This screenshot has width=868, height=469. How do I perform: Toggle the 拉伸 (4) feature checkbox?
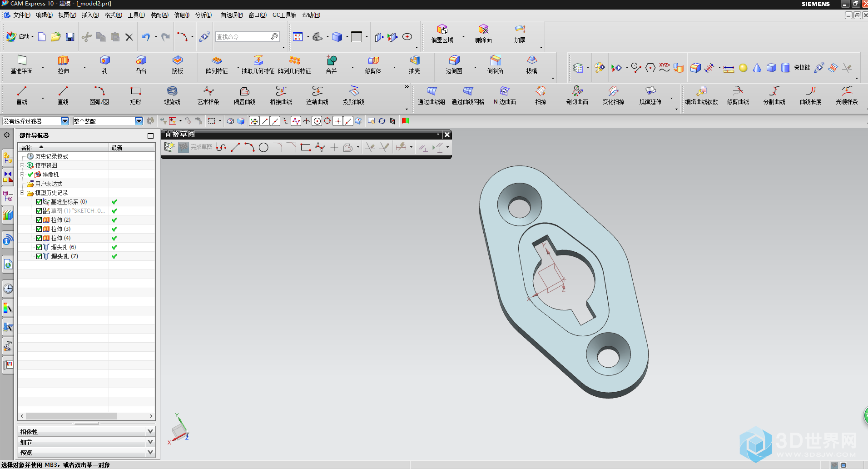(39, 238)
